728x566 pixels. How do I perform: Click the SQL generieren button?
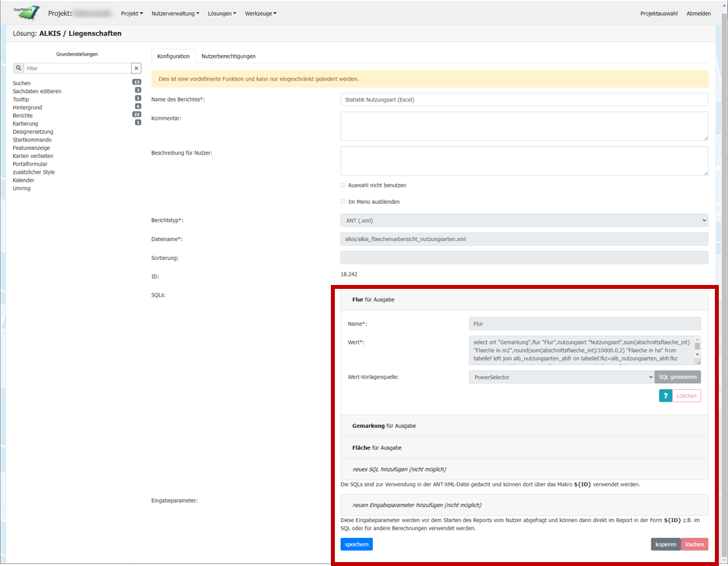[x=678, y=377]
